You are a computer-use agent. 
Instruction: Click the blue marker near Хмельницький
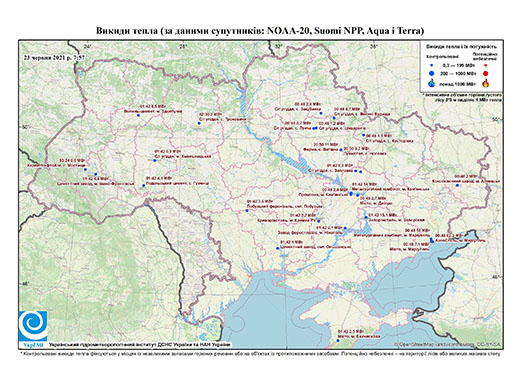tap(155, 161)
